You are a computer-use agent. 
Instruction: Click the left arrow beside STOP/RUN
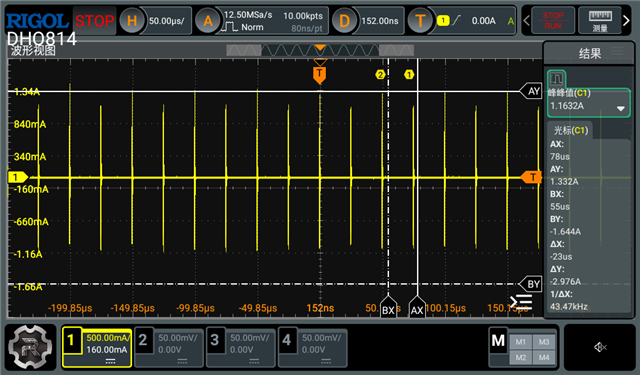click(527, 20)
